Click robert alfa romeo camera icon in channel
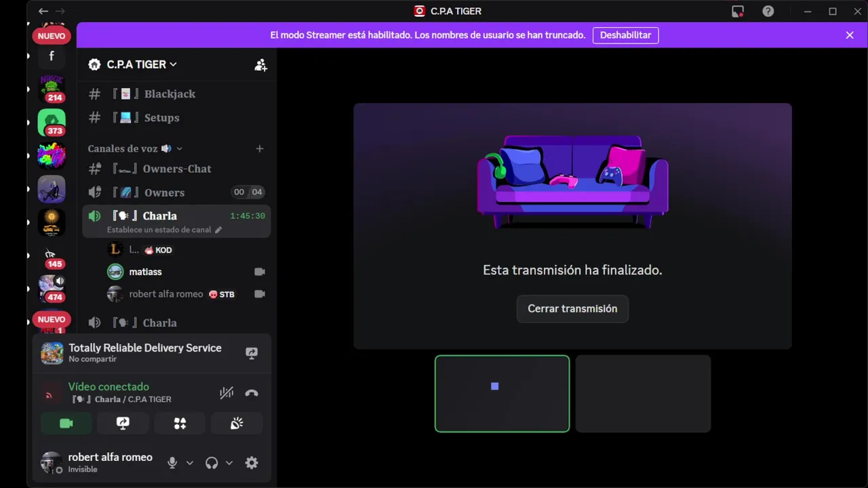 pos(259,294)
